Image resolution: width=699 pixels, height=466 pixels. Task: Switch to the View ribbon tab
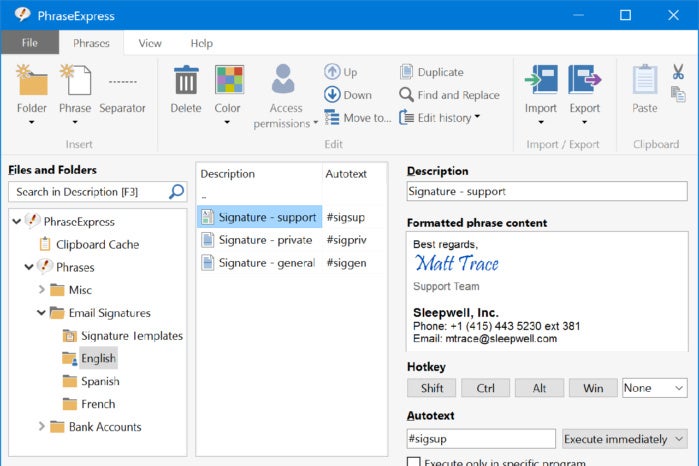coord(150,43)
